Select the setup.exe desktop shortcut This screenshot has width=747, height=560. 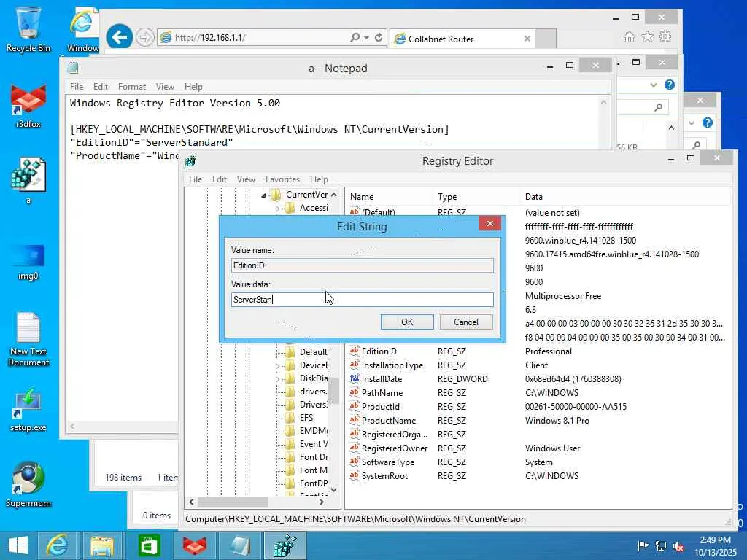pyautogui.click(x=28, y=410)
